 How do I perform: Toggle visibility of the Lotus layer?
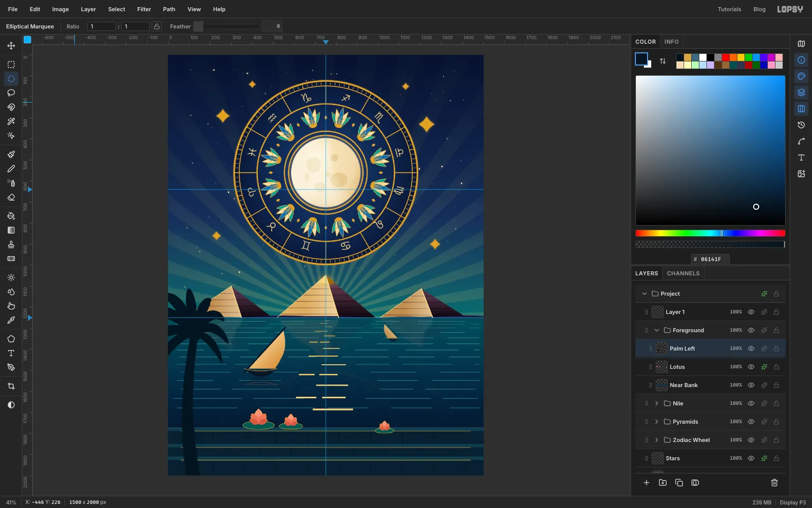751,367
